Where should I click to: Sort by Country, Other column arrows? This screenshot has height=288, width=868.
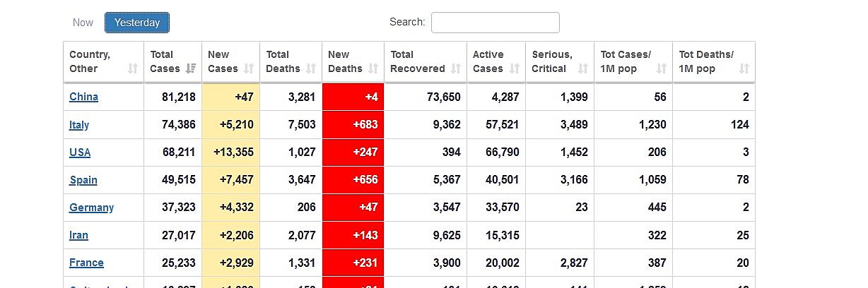click(133, 68)
